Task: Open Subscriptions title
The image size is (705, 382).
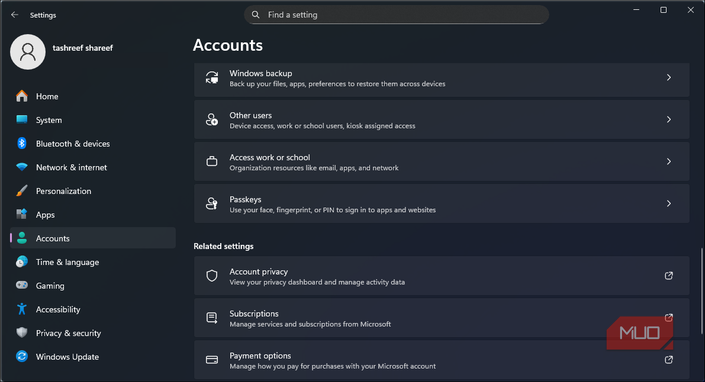Action: [x=254, y=314]
